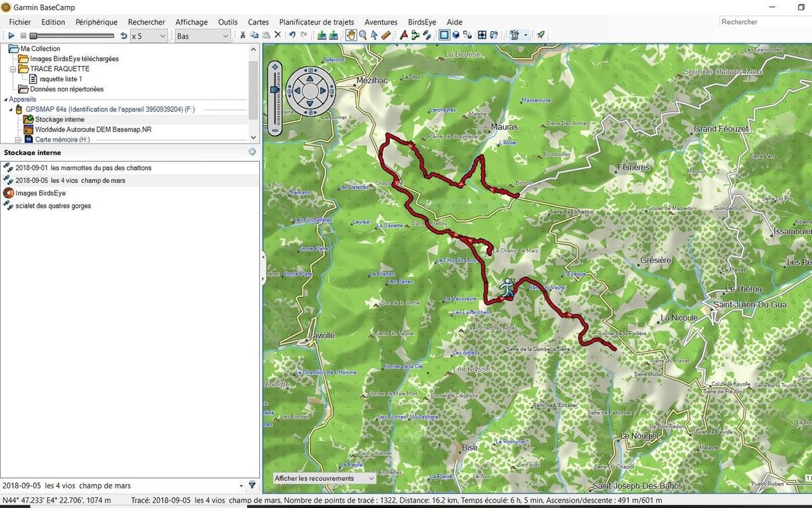
Task: Open the Aide menu
Action: (x=455, y=22)
